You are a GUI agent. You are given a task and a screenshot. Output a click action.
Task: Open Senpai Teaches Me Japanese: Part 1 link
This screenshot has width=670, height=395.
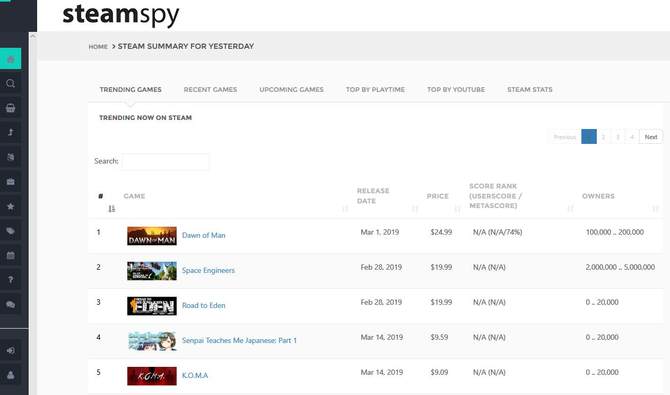pyautogui.click(x=239, y=341)
